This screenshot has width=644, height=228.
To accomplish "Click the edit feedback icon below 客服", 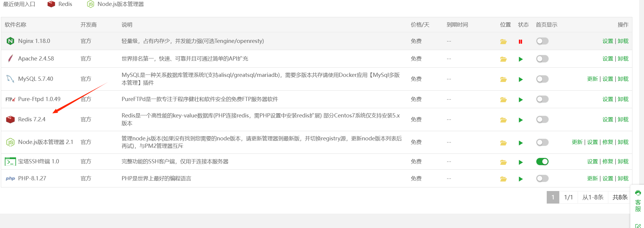I will (x=638, y=226).
